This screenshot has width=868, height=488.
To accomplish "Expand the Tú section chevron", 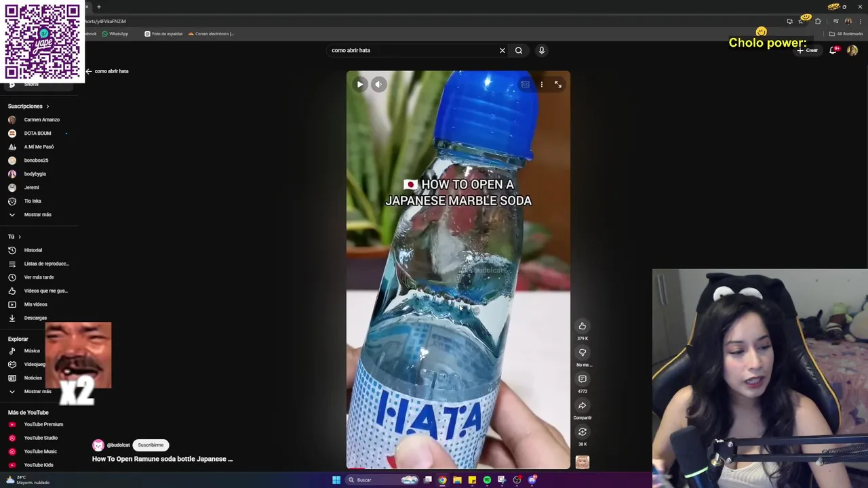I will point(20,237).
